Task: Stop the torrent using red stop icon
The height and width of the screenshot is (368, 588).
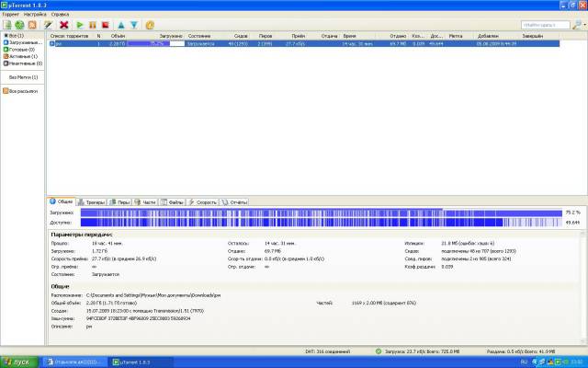Action: click(106, 25)
